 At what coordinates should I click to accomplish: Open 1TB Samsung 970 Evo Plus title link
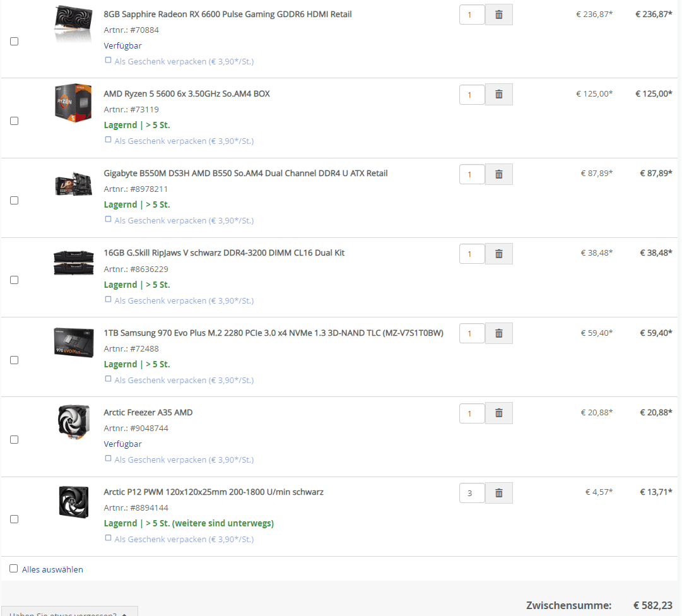pos(274,333)
